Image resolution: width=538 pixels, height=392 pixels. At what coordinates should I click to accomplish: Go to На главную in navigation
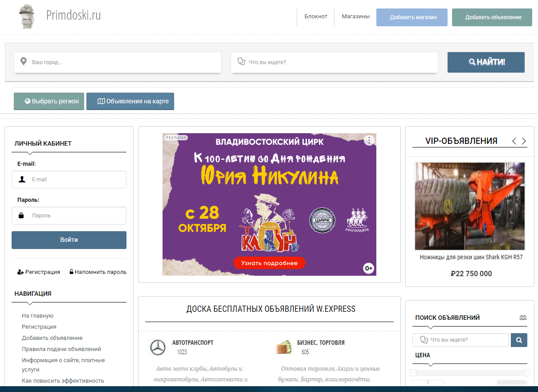tap(37, 316)
